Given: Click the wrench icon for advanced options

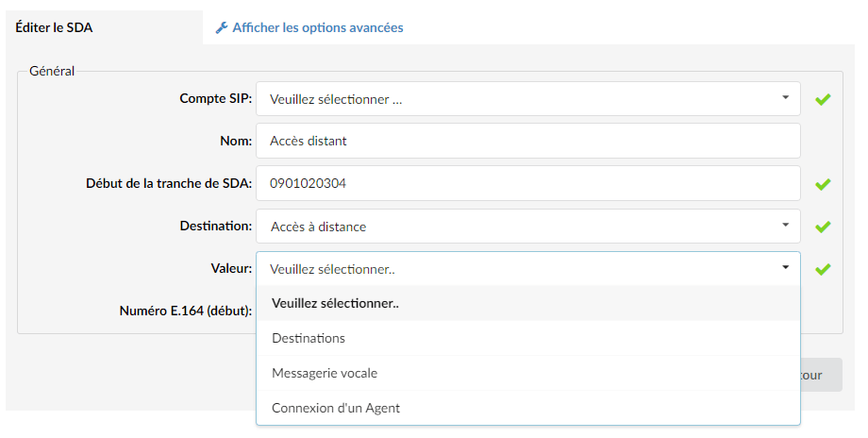Looking at the screenshot, I should click(x=222, y=27).
